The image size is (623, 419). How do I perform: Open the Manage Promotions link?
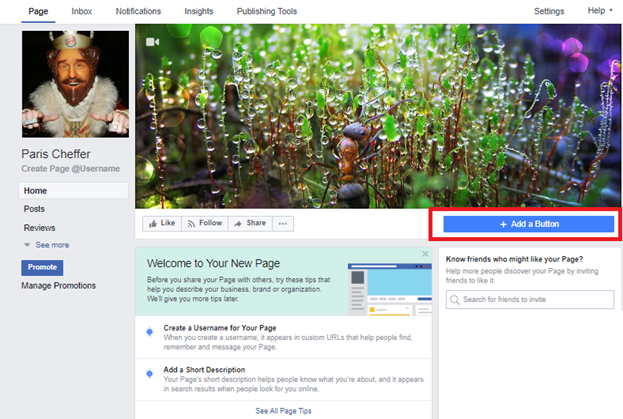click(x=58, y=286)
